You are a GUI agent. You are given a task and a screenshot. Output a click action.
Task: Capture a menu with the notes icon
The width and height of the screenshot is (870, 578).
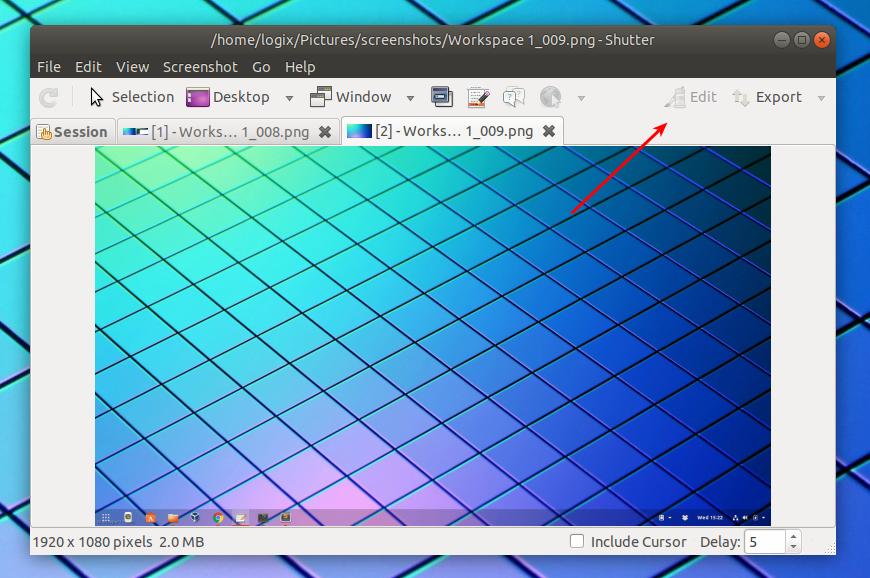[x=477, y=96]
